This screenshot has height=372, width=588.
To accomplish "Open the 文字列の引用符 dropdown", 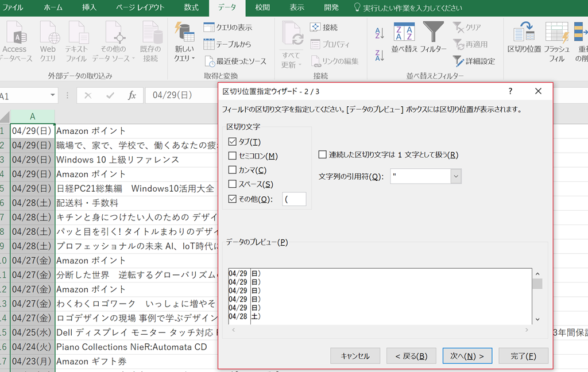I will pyautogui.click(x=456, y=176).
